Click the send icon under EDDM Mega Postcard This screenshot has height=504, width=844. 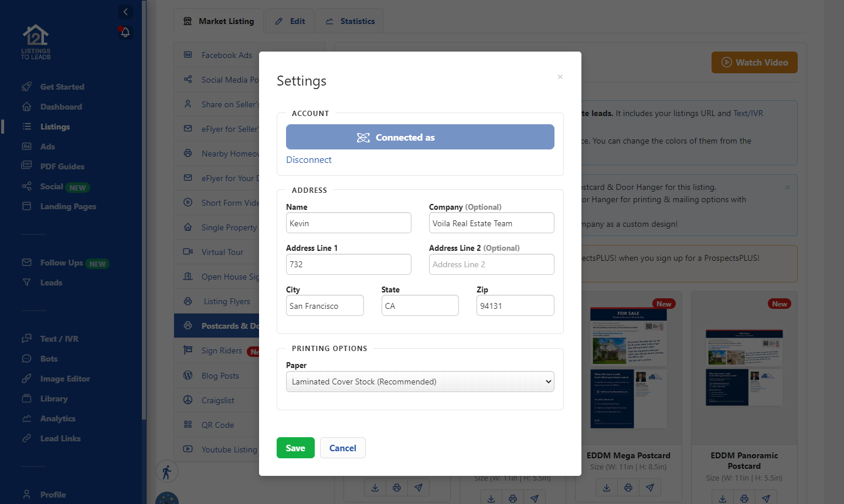[649, 487]
